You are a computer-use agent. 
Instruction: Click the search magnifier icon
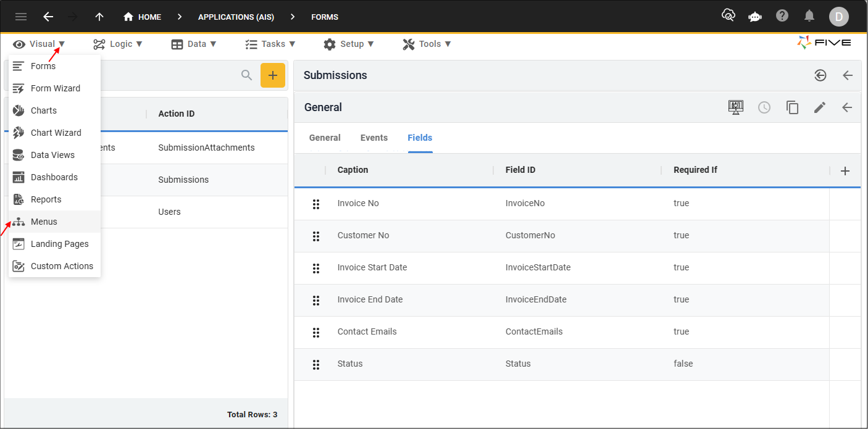coord(247,75)
